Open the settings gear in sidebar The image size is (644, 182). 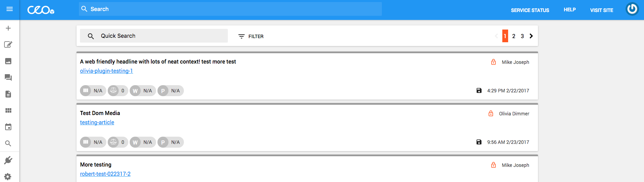point(8,177)
